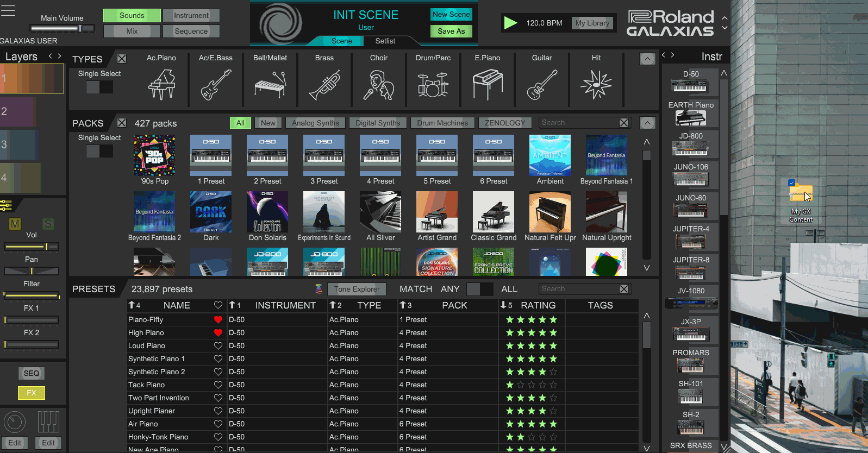Image resolution: width=868 pixels, height=453 pixels.
Task: Filter packs by Analog Synths
Action: tap(315, 123)
